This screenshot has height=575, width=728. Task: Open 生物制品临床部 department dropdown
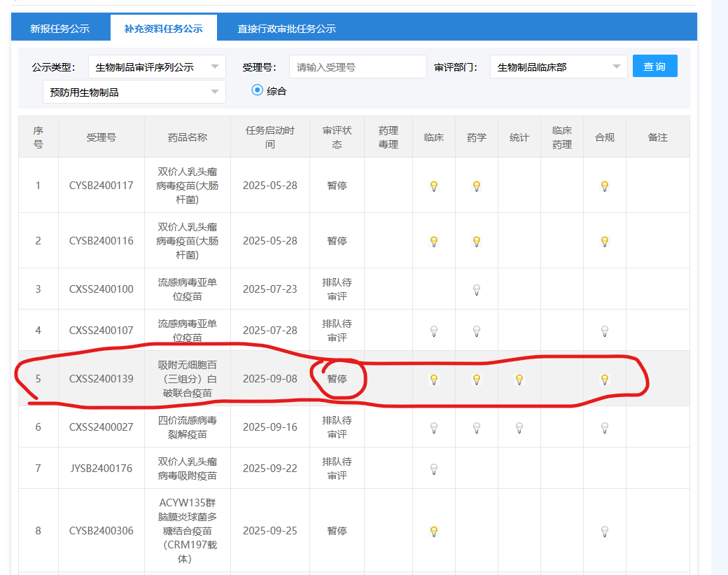click(559, 67)
